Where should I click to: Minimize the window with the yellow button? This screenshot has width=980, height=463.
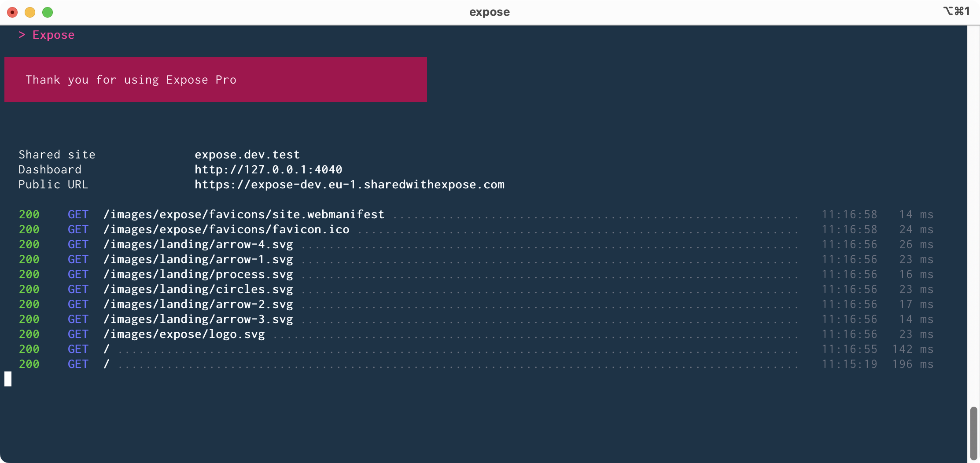[30, 12]
